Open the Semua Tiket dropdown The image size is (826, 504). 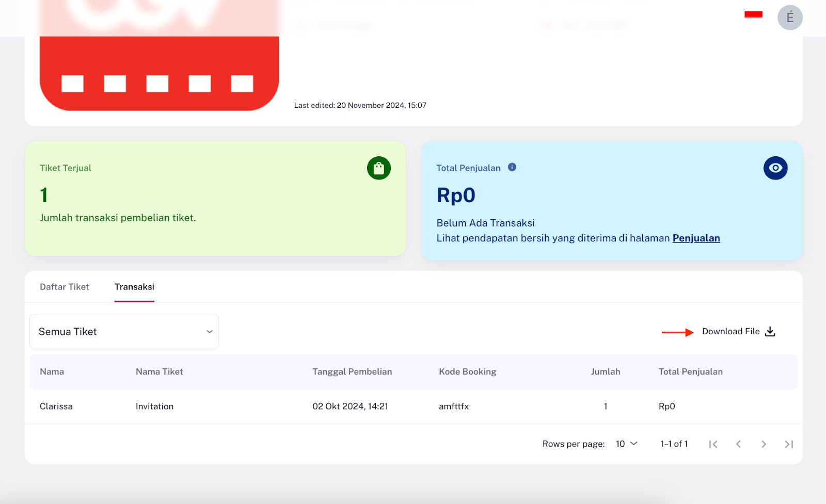pyautogui.click(x=124, y=332)
